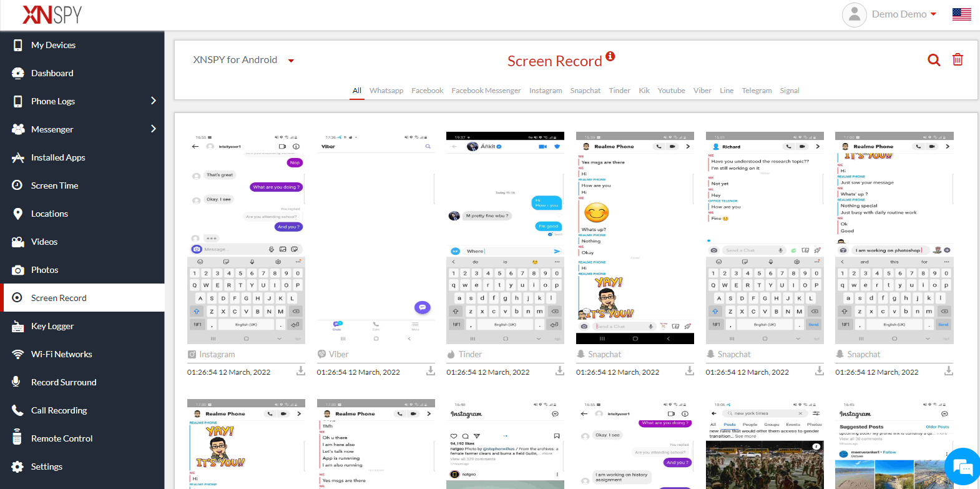Open the Instagram Suggested Posts thumbnail
This screenshot has width=980, height=489.
894,444
